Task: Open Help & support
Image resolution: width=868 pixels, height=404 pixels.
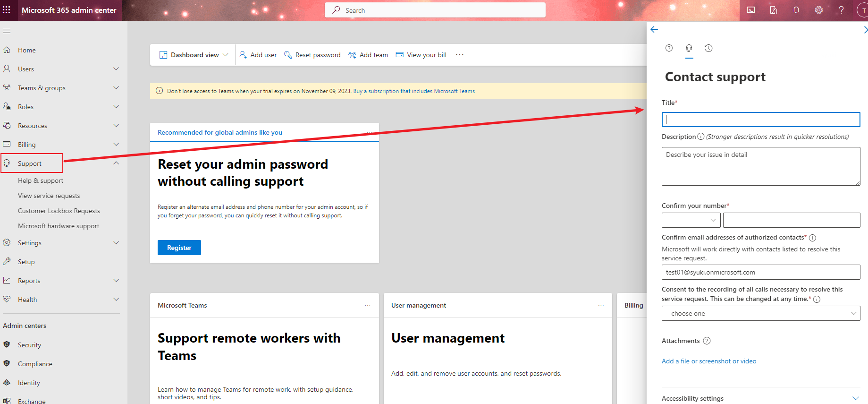Action: point(41,181)
